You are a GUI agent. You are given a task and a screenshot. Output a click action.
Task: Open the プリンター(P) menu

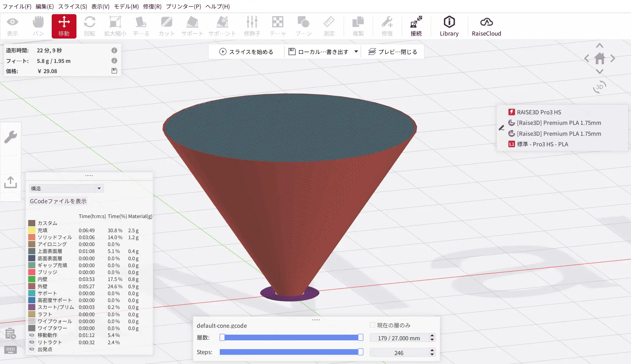coord(183,6)
